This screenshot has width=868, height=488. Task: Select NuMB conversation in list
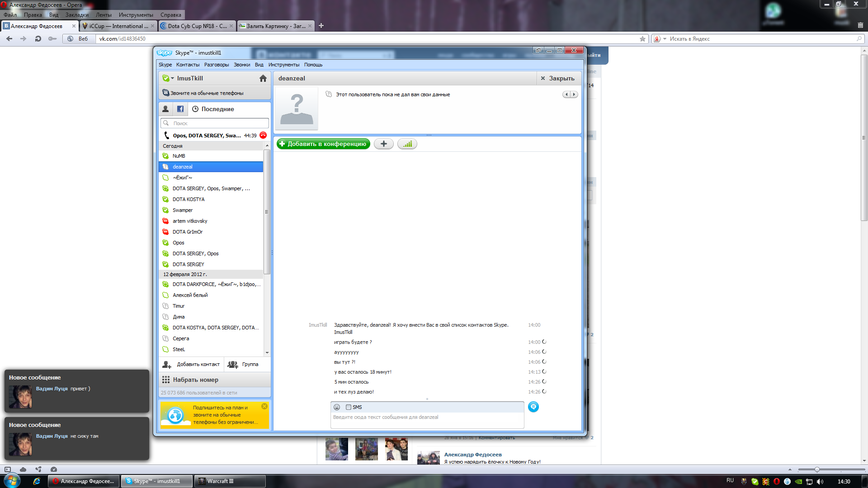coord(211,156)
